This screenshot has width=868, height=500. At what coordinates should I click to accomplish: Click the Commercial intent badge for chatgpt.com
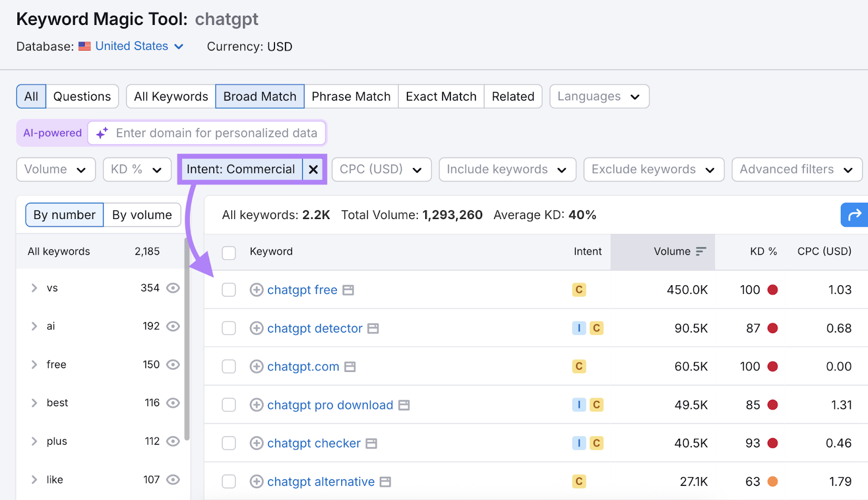[578, 367]
